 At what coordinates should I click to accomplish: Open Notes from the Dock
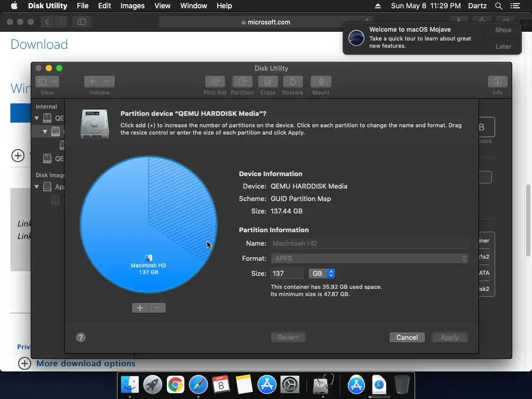pos(244,385)
